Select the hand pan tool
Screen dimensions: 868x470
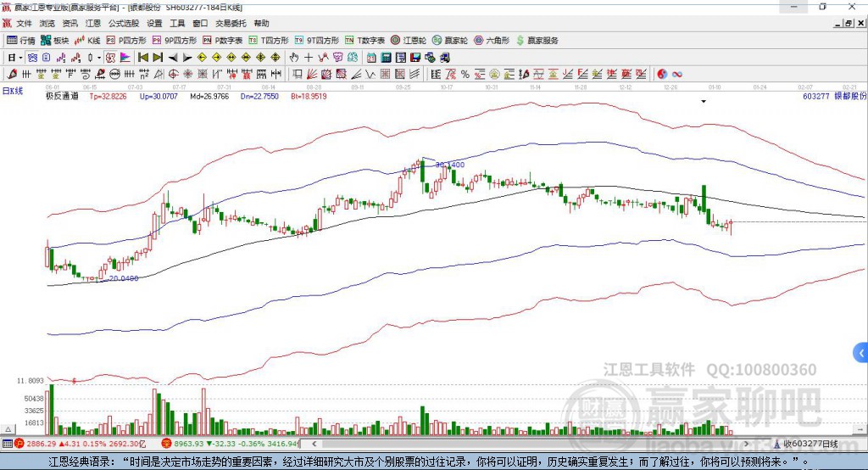coord(294,58)
